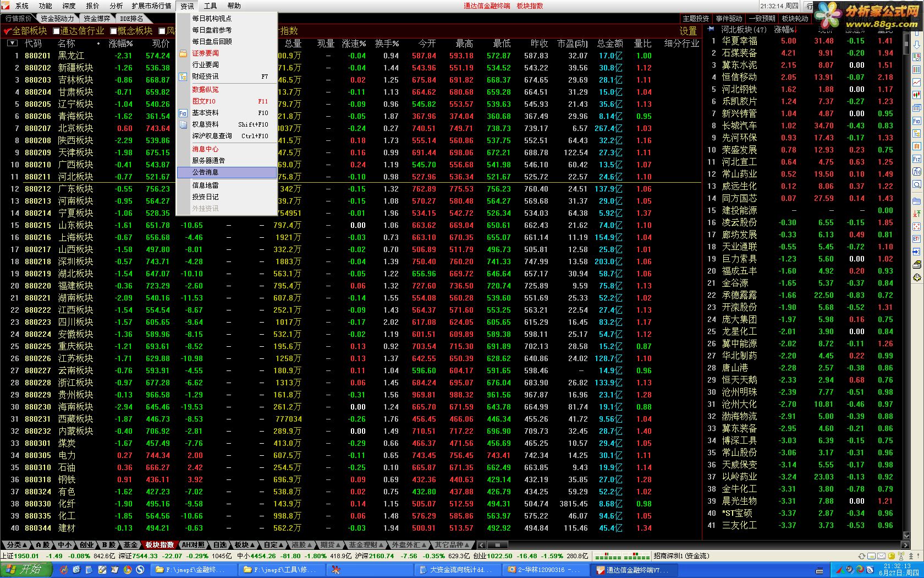This screenshot has height=578, width=924.
Task: Open the candlestick K-line chart icon
Action: 917,95
